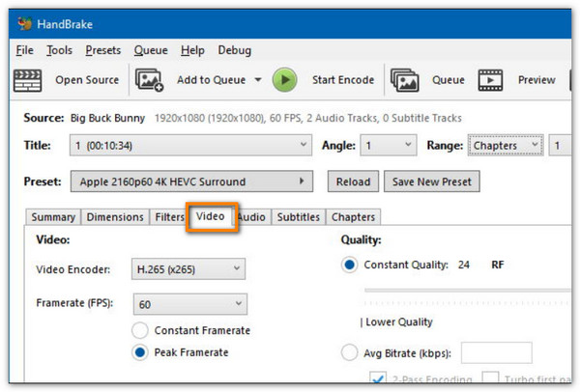
Task: Switch to the Audio tab
Action: 251,217
